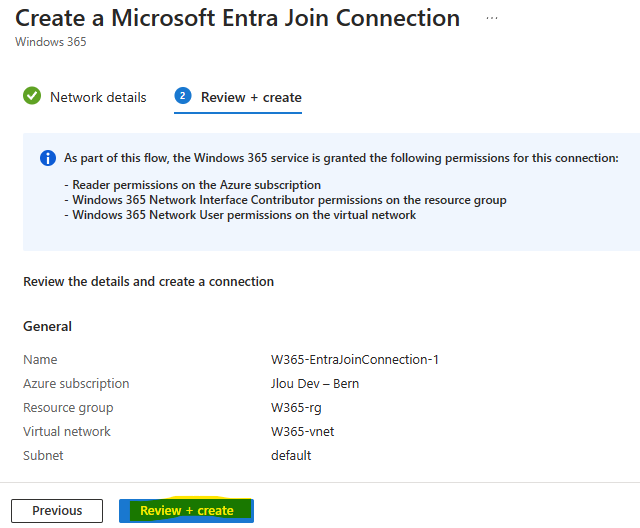The height and width of the screenshot is (528, 640).
Task: Click the heading Review the details and create a connection
Action: 149,282
